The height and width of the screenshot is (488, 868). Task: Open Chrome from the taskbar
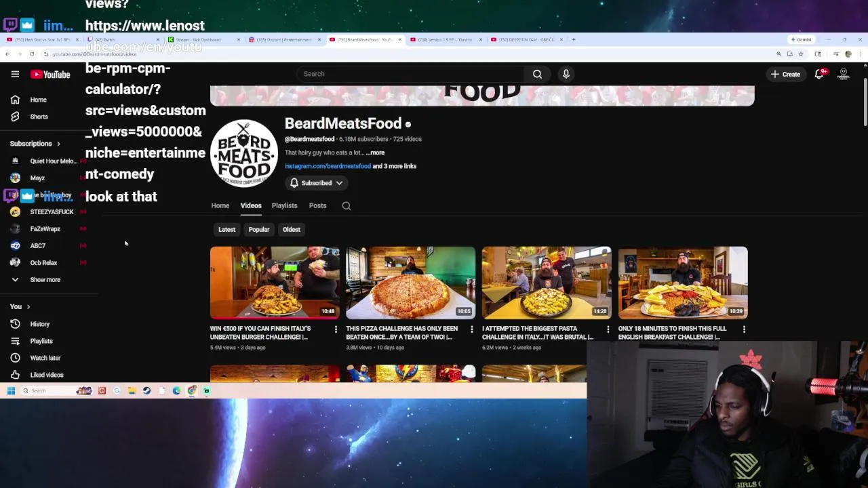point(192,390)
